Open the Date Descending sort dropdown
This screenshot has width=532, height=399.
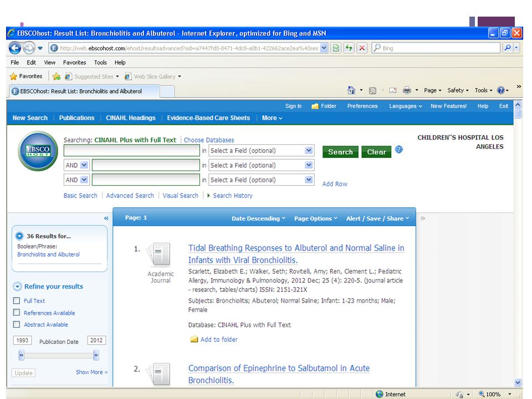pyautogui.click(x=259, y=218)
